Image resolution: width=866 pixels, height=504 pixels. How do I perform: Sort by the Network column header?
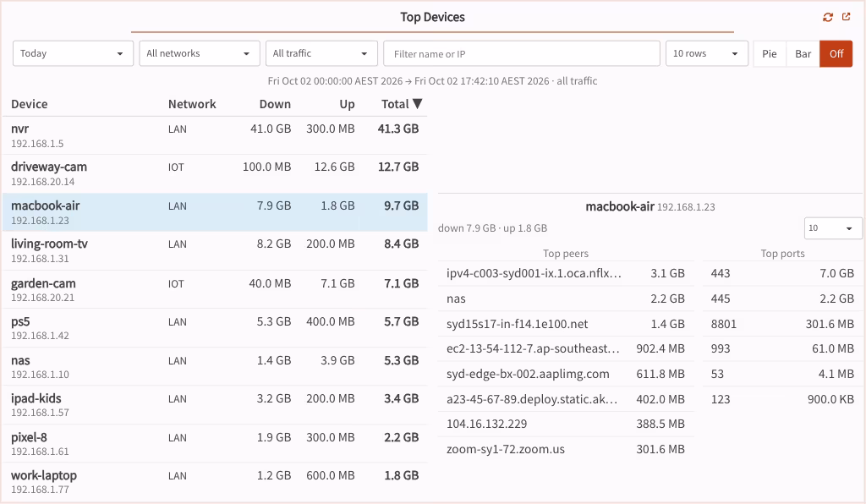point(192,104)
